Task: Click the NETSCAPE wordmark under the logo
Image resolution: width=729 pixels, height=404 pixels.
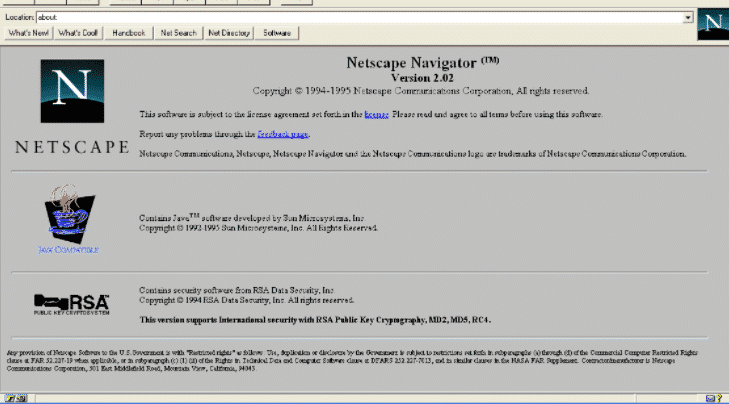Action: click(72, 147)
